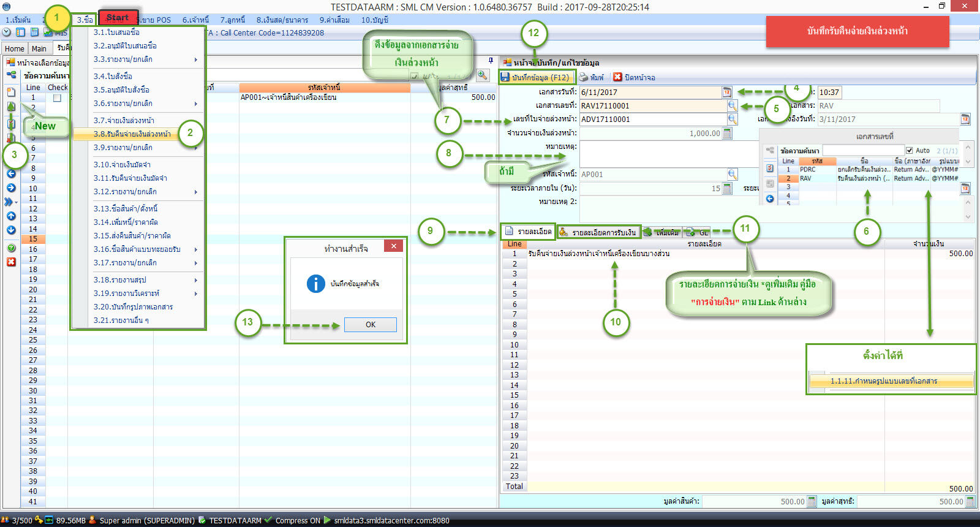Open calendar picker for 3/11/2017 reference date
Viewport: 980px width, 527px height.
tap(965, 119)
